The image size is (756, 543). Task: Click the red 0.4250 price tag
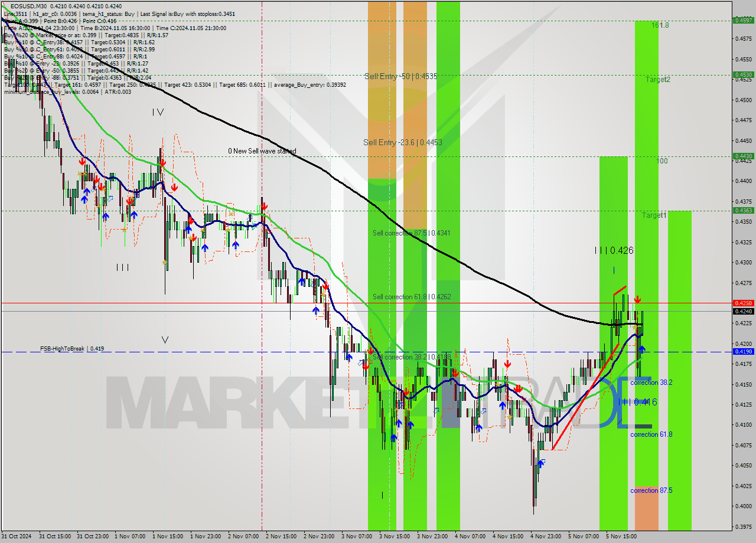click(742, 303)
